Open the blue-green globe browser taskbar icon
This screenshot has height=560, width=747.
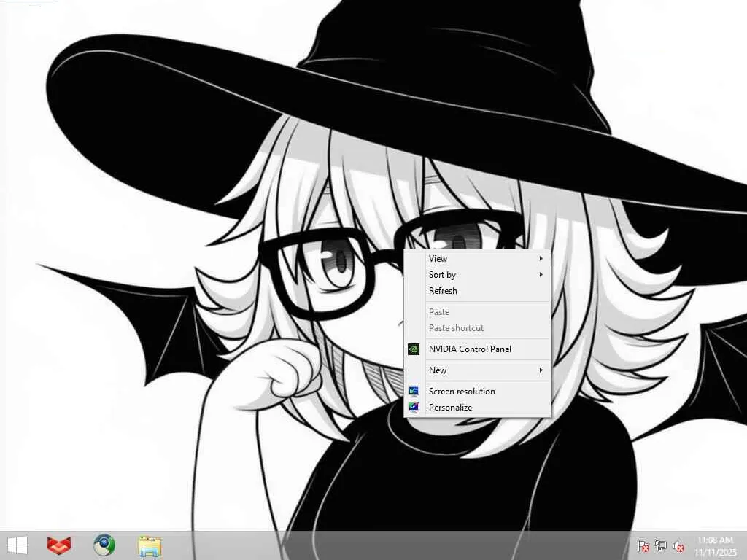[104, 545]
